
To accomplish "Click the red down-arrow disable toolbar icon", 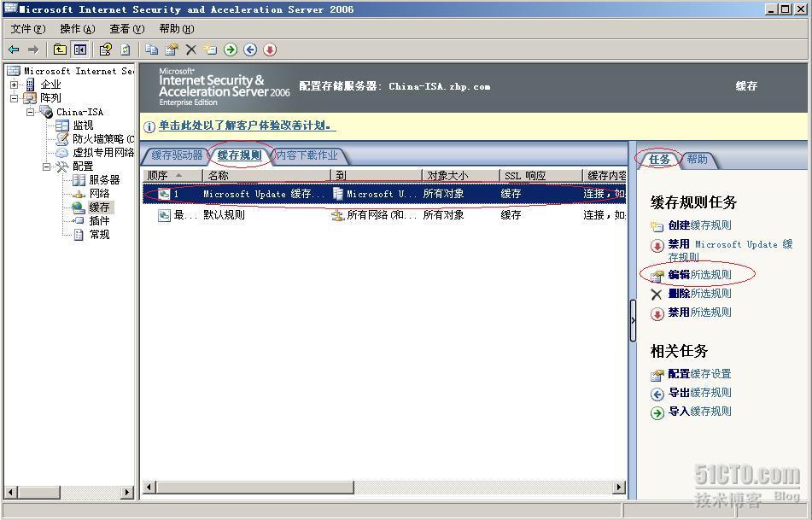I will coord(270,50).
